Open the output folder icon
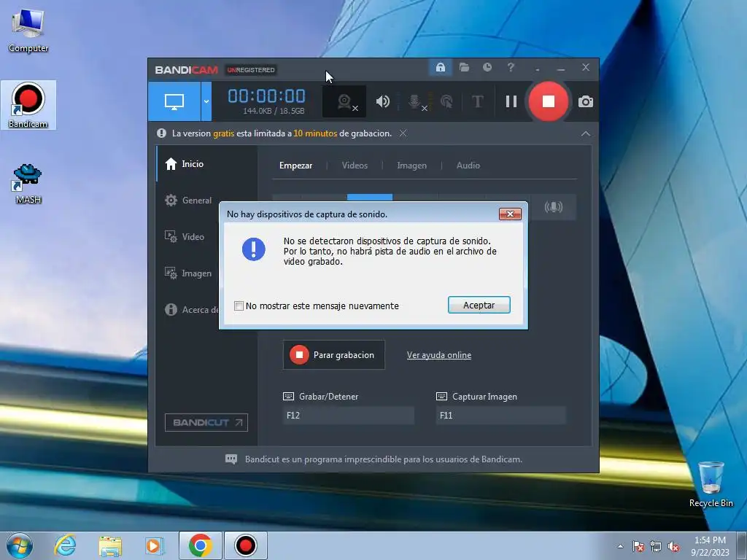This screenshot has width=747, height=560. [464, 67]
